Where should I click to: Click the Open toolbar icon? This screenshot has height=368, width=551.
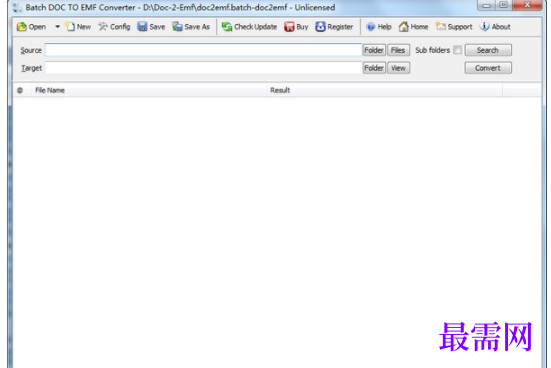pos(31,27)
